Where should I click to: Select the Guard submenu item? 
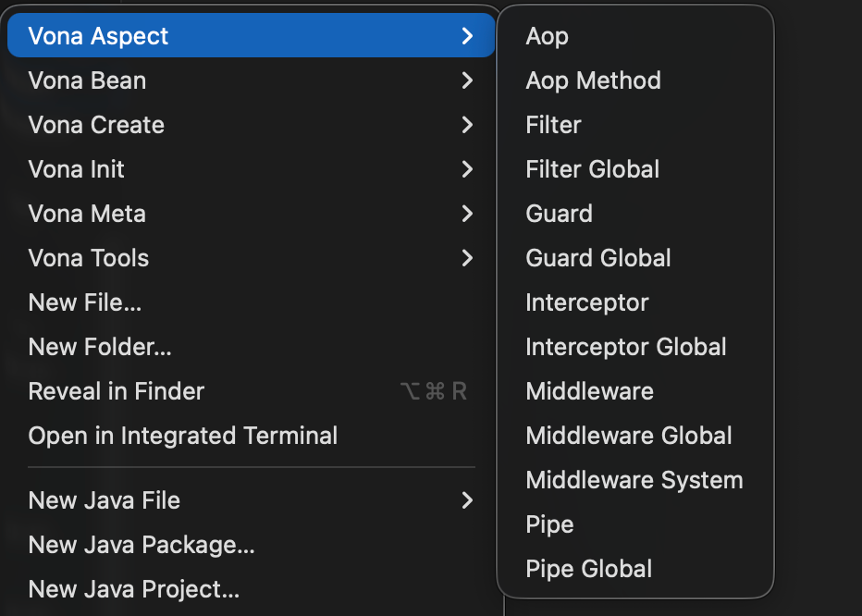559,214
